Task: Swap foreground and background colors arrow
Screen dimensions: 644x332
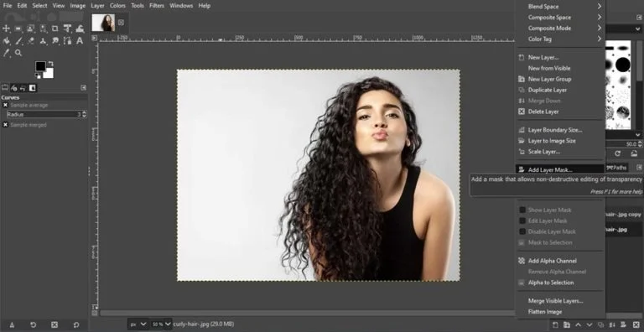Action: coord(50,64)
